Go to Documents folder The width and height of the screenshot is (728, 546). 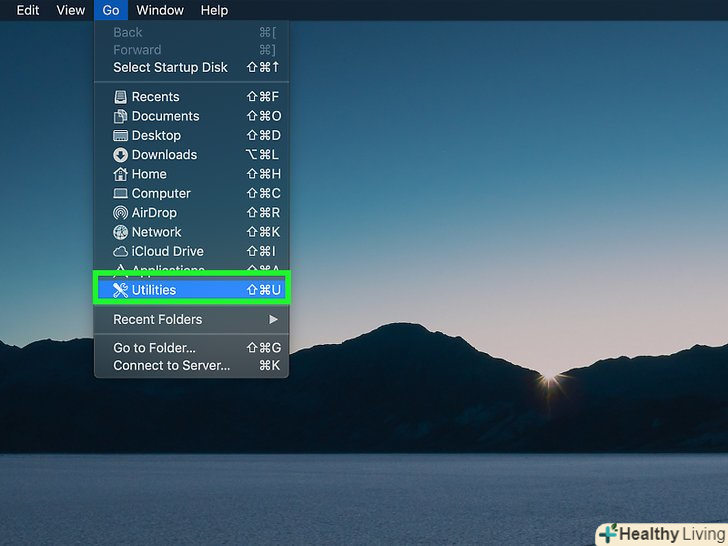191,116
